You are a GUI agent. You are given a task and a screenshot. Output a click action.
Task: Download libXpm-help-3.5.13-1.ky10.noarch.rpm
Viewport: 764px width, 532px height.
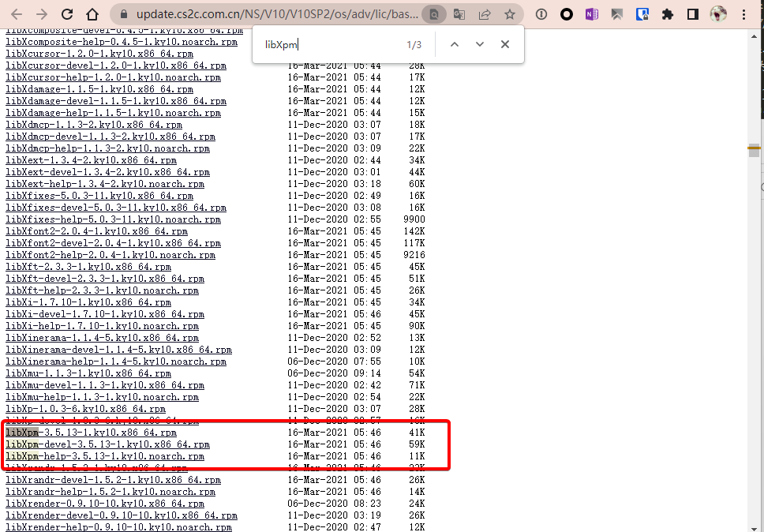(105, 456)
